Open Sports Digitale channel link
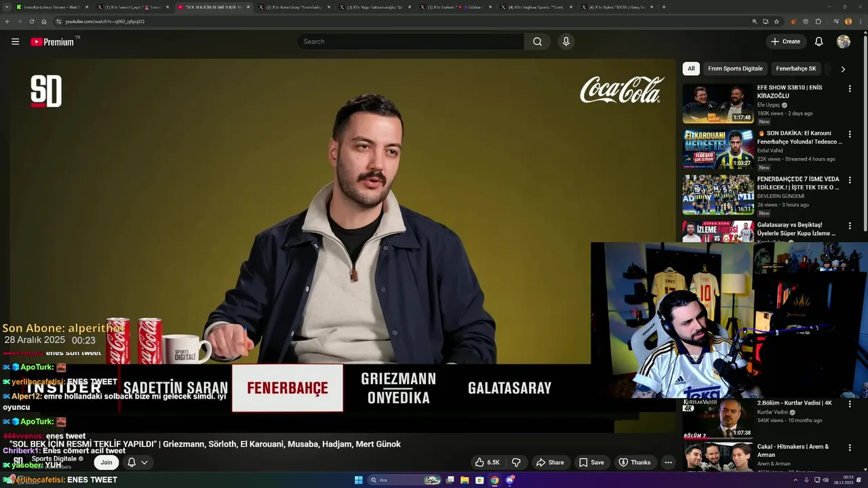Screen dimensions: 868x488 tap(54, 459)
